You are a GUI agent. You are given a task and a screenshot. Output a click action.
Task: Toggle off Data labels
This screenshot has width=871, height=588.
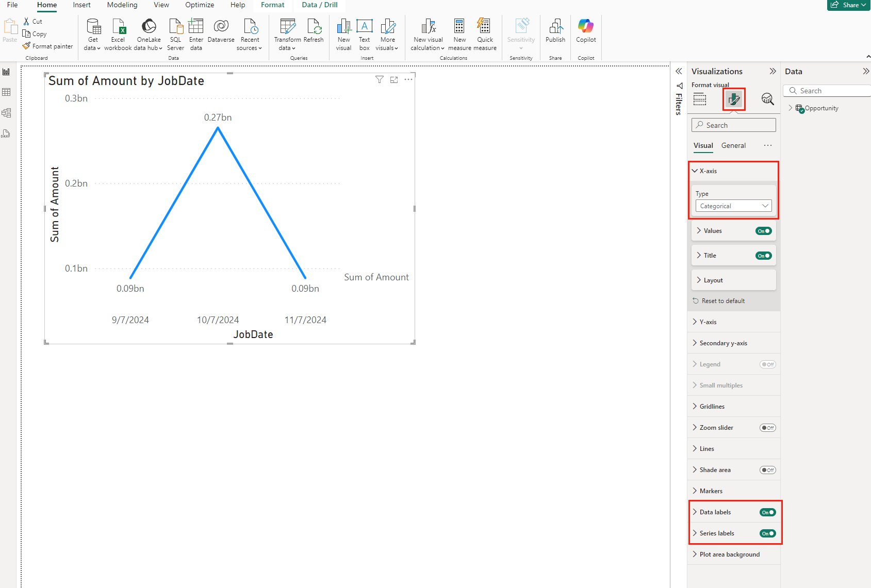767,512
